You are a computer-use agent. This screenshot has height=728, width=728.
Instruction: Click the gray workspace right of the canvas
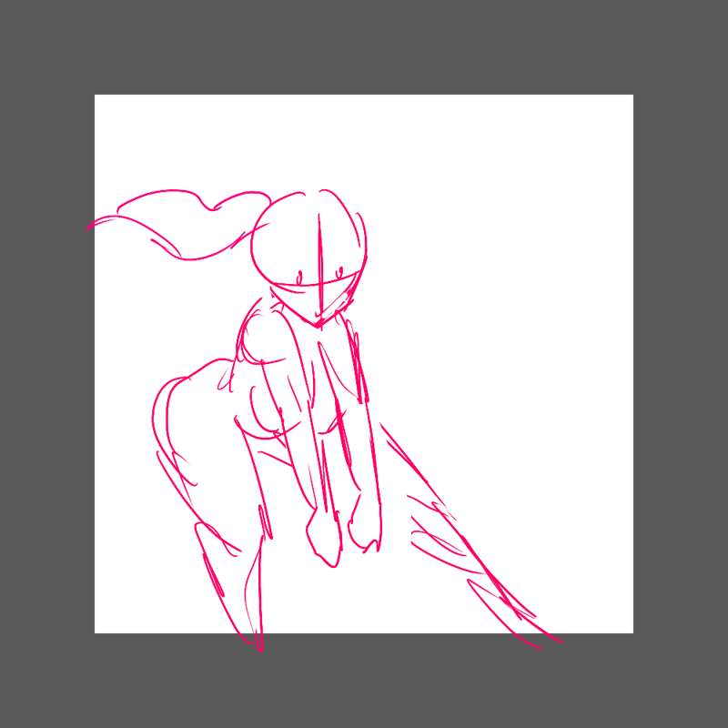pos(681,364)
